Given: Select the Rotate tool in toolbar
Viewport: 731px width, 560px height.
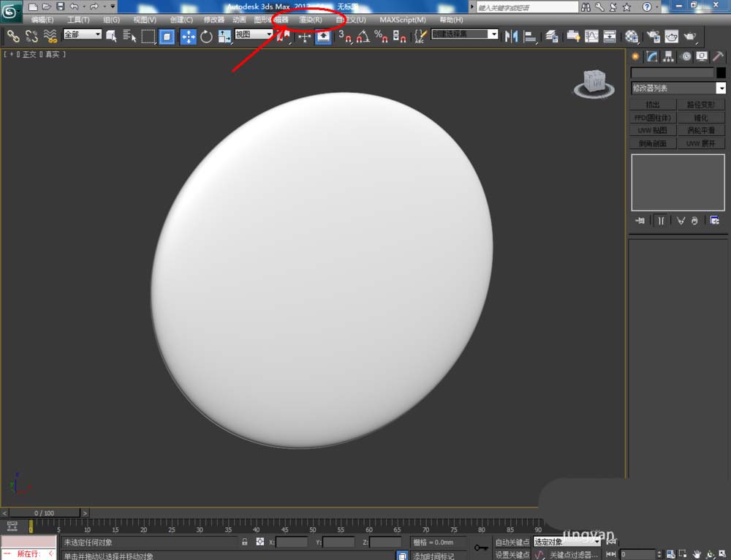Looking at the screenshot, I should [x=206, y=37].
